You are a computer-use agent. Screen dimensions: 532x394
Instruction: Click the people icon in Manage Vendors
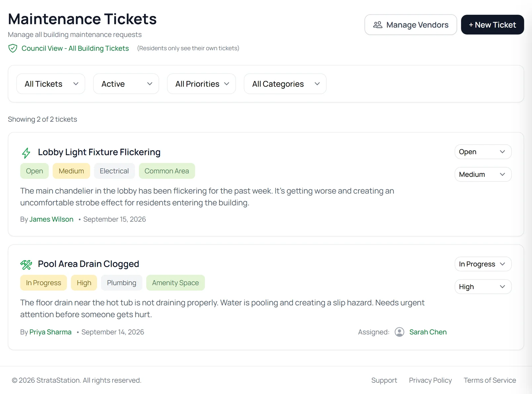[x=378, y=25]
